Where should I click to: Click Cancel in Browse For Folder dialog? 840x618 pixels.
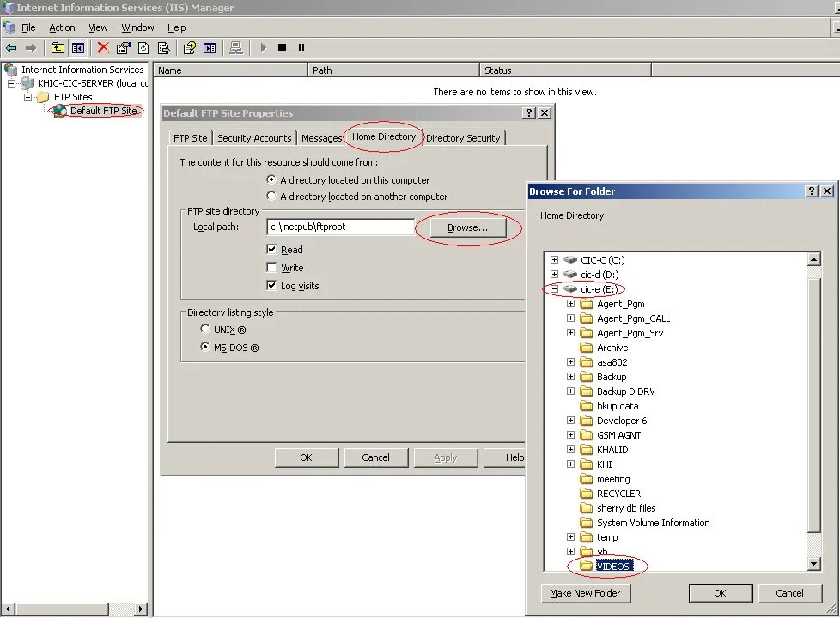point(789,593)
